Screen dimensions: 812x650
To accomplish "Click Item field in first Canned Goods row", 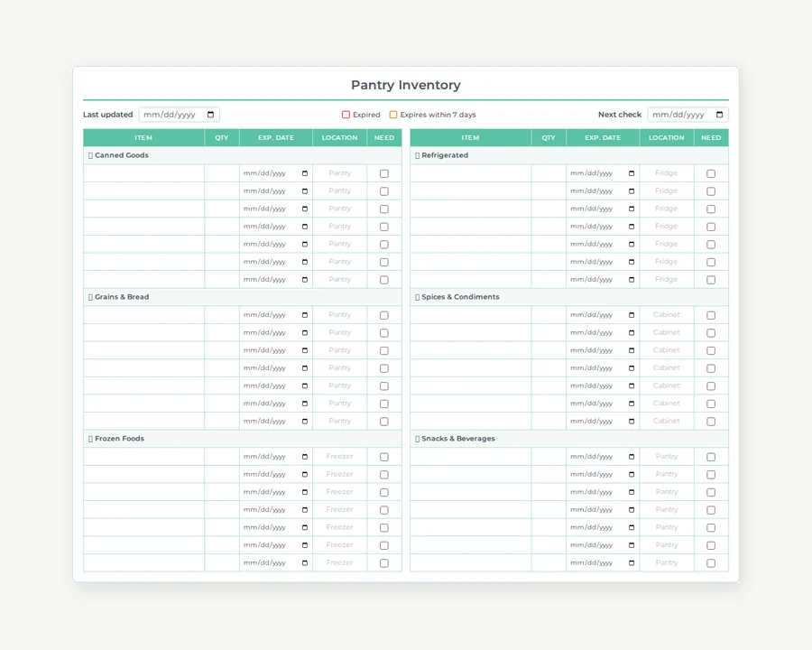I will 144,173.
